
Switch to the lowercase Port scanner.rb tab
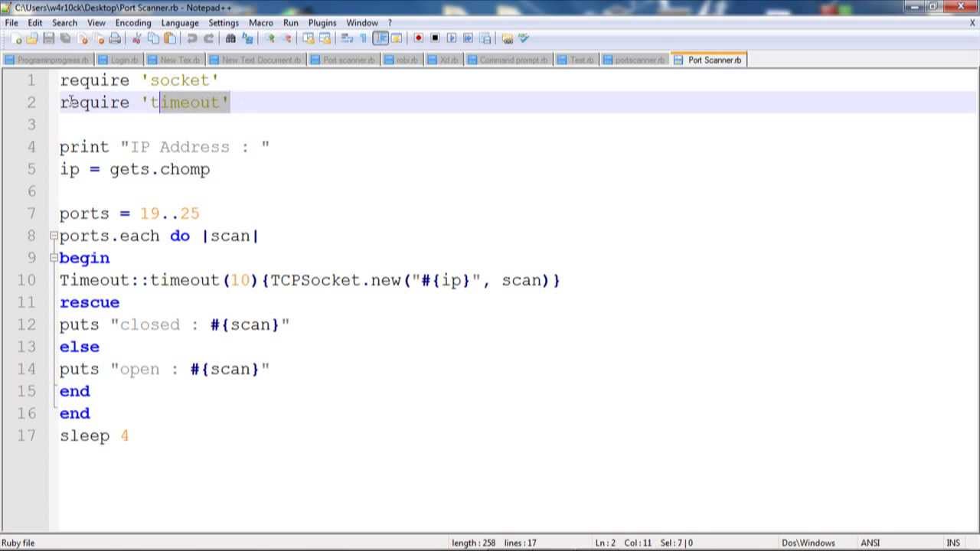click(343, 60)
